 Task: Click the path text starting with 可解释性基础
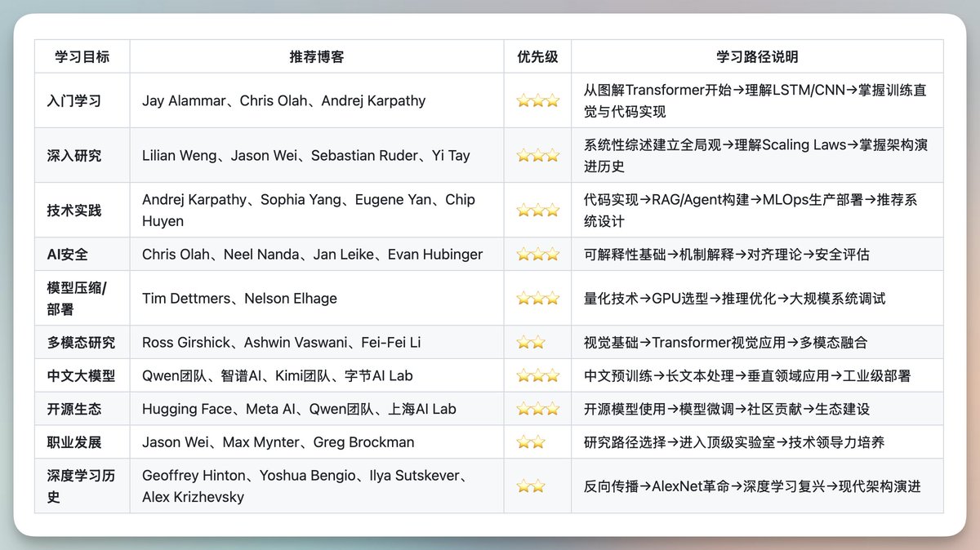[x=726, y=254]
